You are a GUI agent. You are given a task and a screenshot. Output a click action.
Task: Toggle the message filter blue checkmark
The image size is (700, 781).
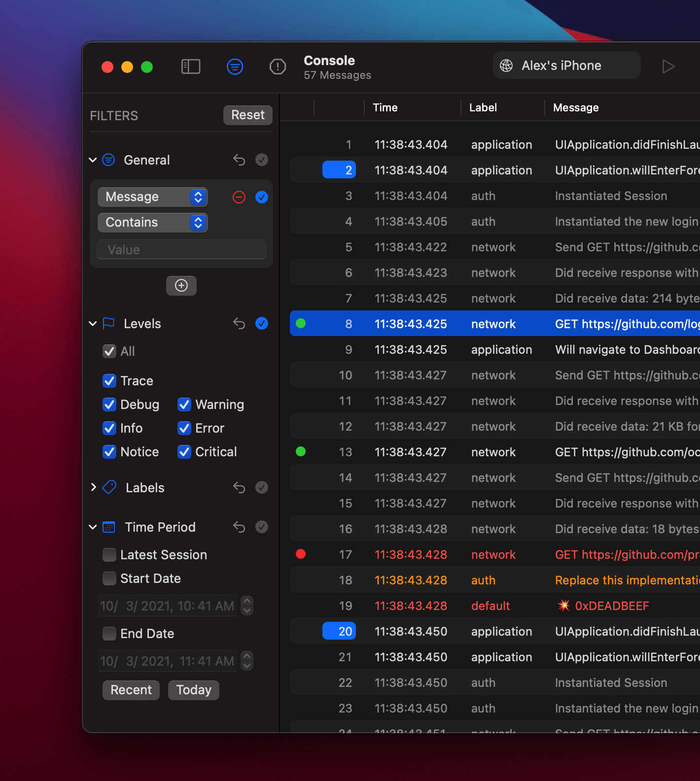[262, 198]
